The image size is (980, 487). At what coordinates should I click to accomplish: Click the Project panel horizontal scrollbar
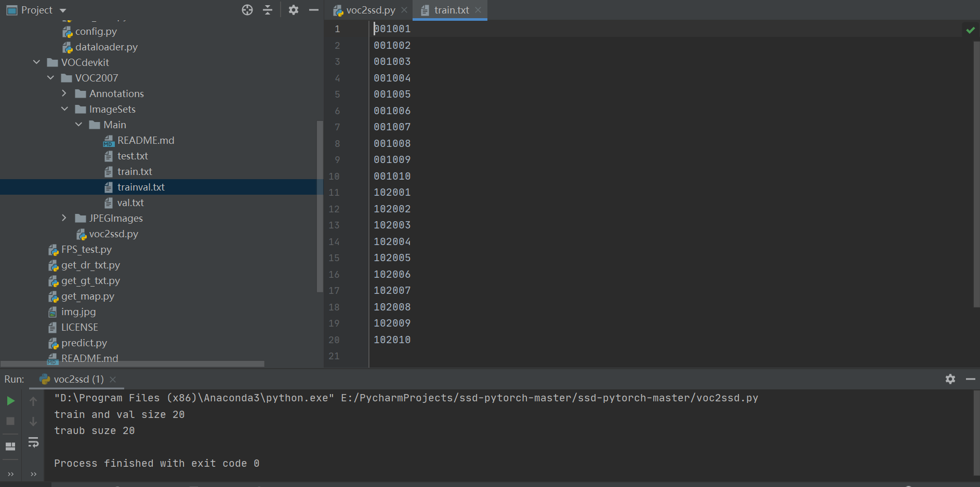(133, 364)
